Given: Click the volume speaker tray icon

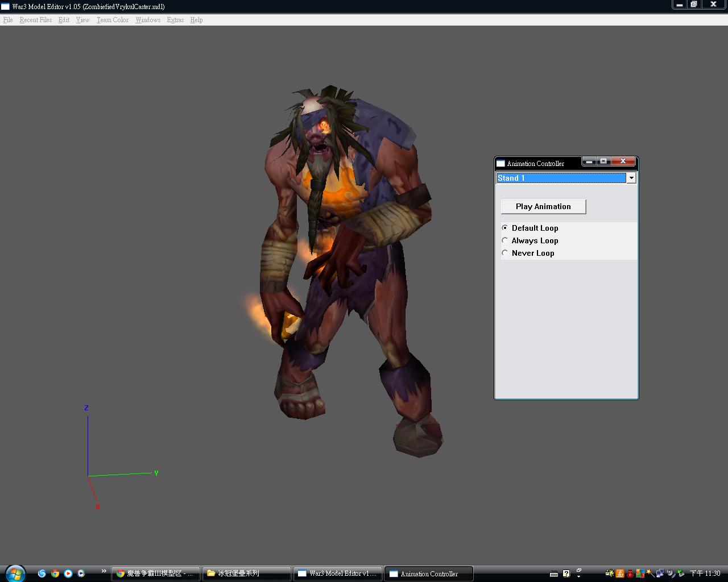Looking at the screenshot, I should point(671,574).
